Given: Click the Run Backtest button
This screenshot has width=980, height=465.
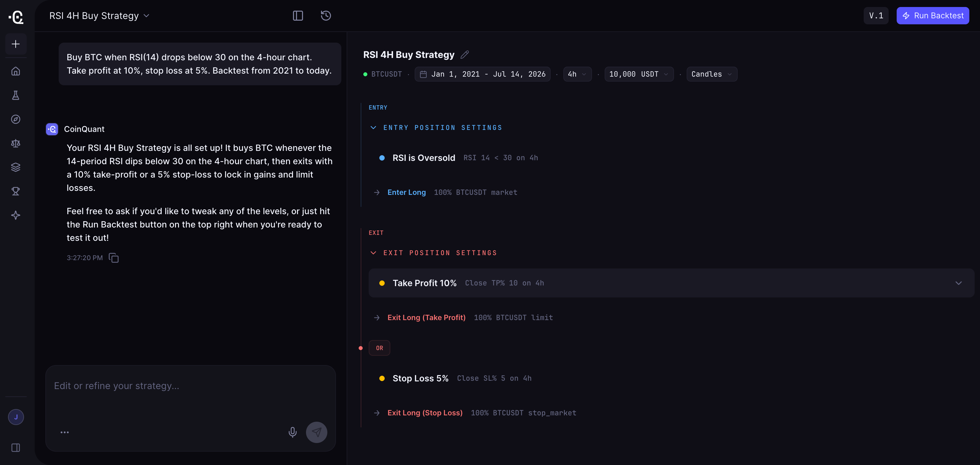Looking at the screenshot, I should pos(932,16).
